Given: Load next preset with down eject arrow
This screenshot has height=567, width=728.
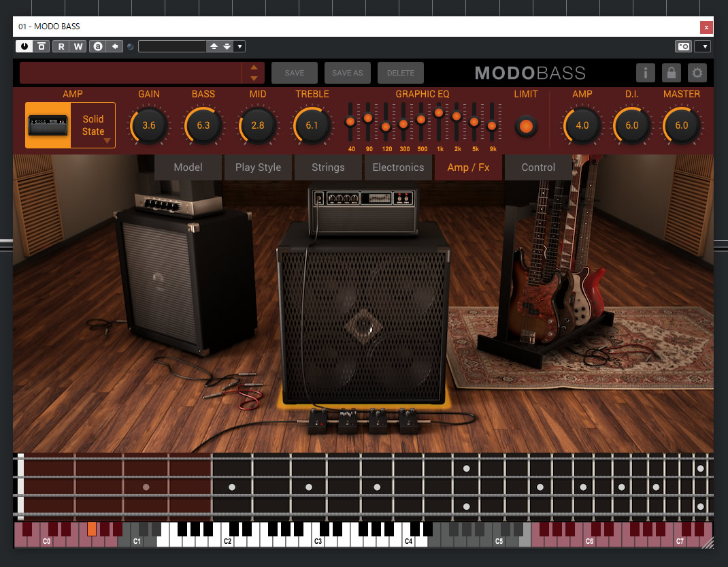Looking at the screenshot, I should coord(227,46).
